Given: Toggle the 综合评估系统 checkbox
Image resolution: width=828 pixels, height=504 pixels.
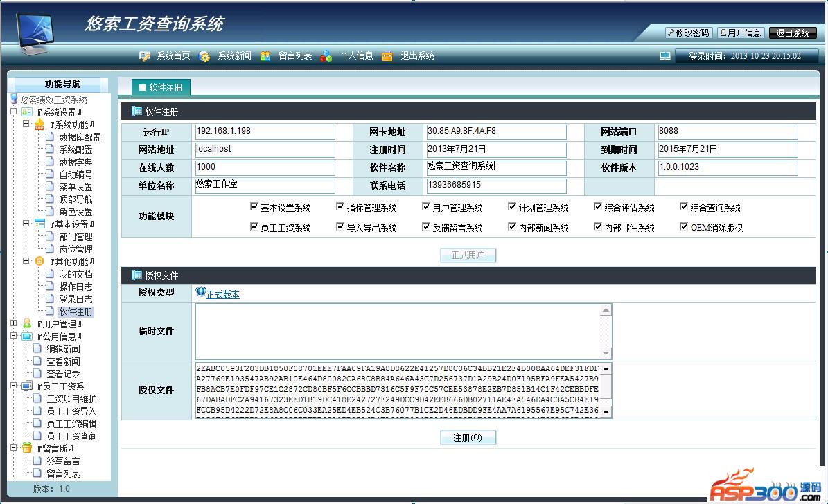Looking at the screenshot, I should pos(598,207).
